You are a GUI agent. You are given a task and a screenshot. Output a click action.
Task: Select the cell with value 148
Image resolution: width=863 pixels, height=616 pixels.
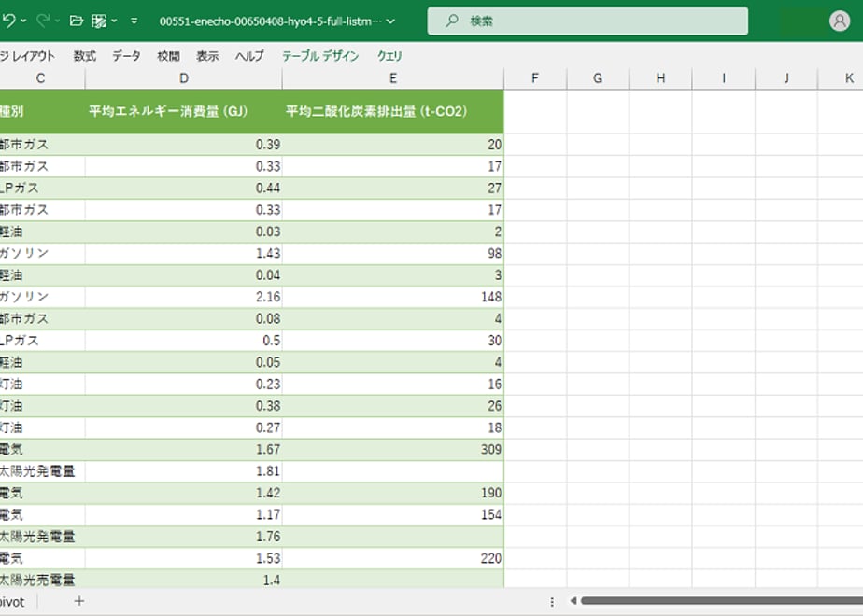click(393, 297)
